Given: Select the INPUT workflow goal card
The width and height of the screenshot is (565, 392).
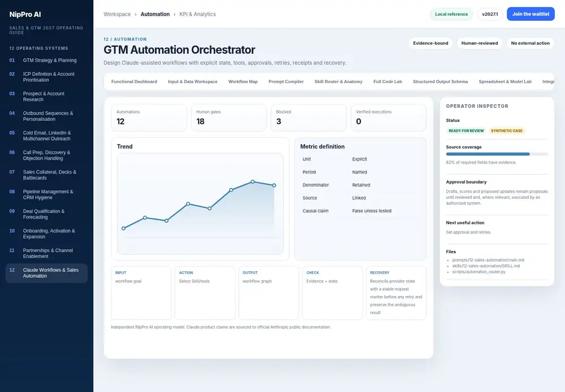Looking at the screenshot, I should tap(141, 293).
